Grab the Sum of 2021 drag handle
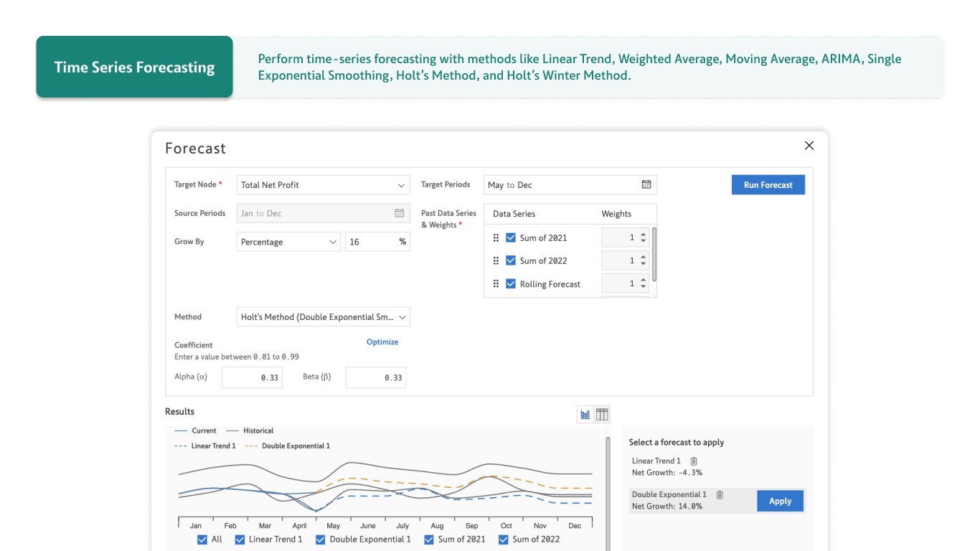Image resolution: width=980 pixels, height=551 pixels. (x=496, y=237)
